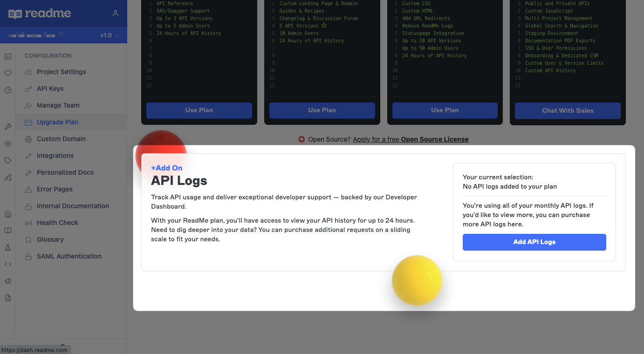Click the '+Add On' label

coord(167,168)
